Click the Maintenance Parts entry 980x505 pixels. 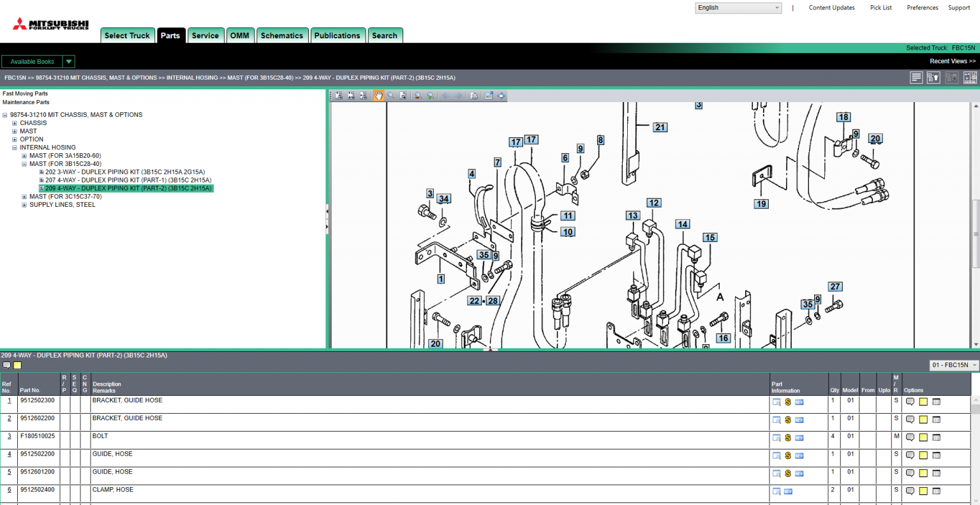pyautogui.click(x=26, y=102)
